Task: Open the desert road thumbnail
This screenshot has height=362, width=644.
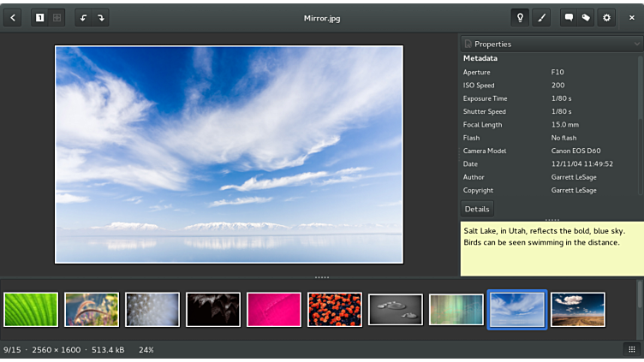Action: pyautogui.click(x=578, y=310)
